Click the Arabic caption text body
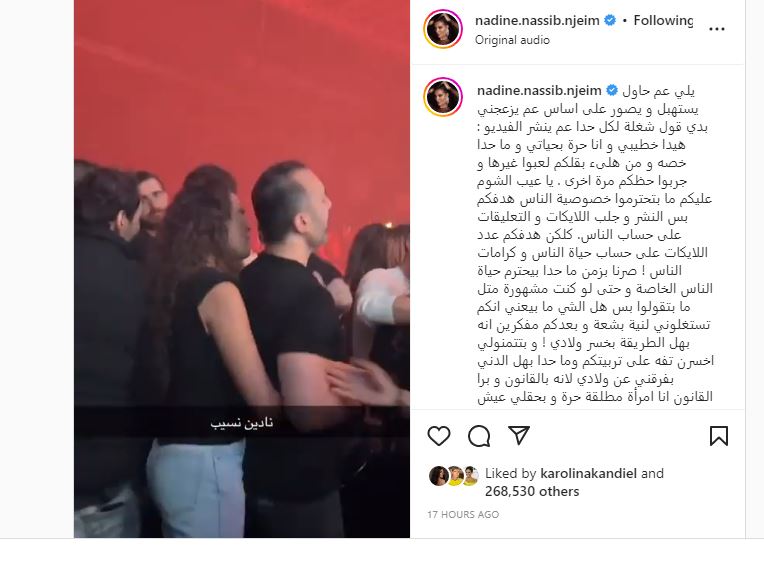This screenshot has width=764, height=571. pyautogui.click(x=595, y=244)
